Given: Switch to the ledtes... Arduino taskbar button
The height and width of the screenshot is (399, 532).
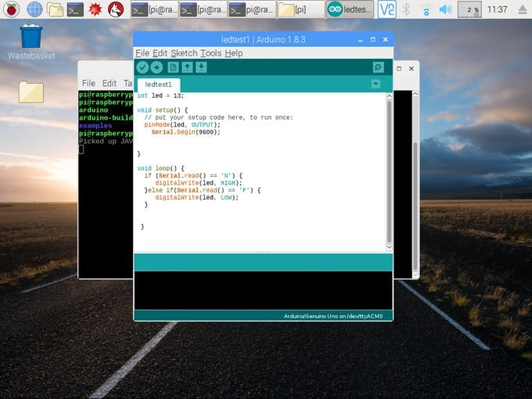Looking at the screenshot, I should (x=350, y=9).
